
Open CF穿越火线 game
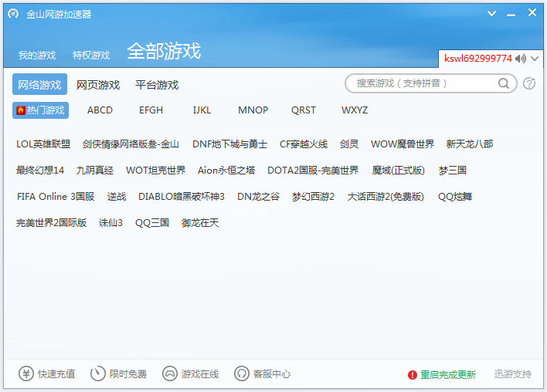point(304,144)
